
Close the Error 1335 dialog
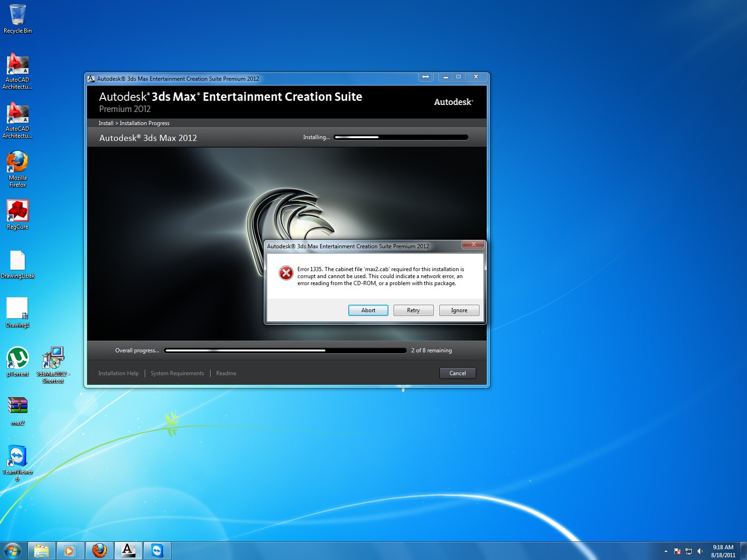point(473,245)
